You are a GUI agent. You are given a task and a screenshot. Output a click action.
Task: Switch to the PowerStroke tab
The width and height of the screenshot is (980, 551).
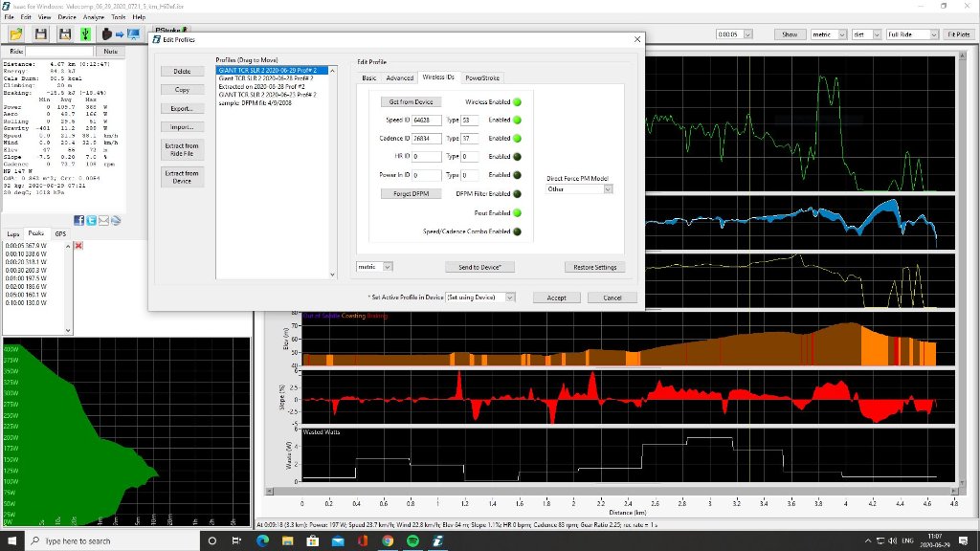click(481, 77)
